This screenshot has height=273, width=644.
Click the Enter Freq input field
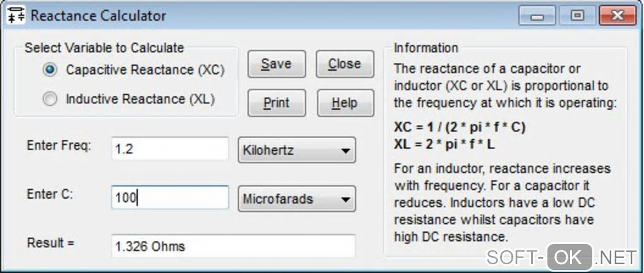point(169,151)
